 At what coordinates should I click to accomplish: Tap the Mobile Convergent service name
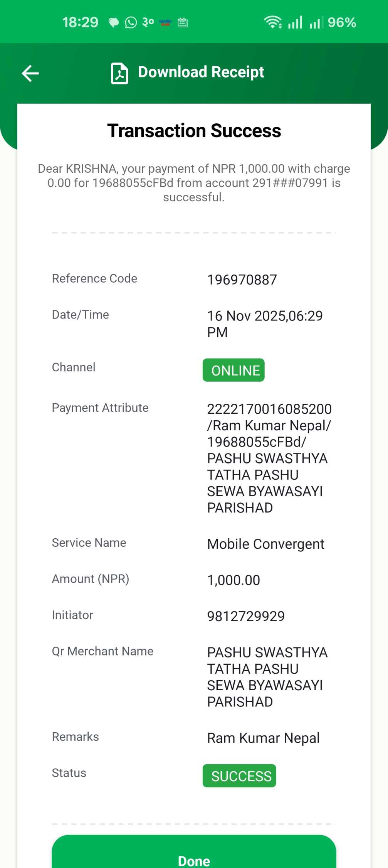click(266, 544)
